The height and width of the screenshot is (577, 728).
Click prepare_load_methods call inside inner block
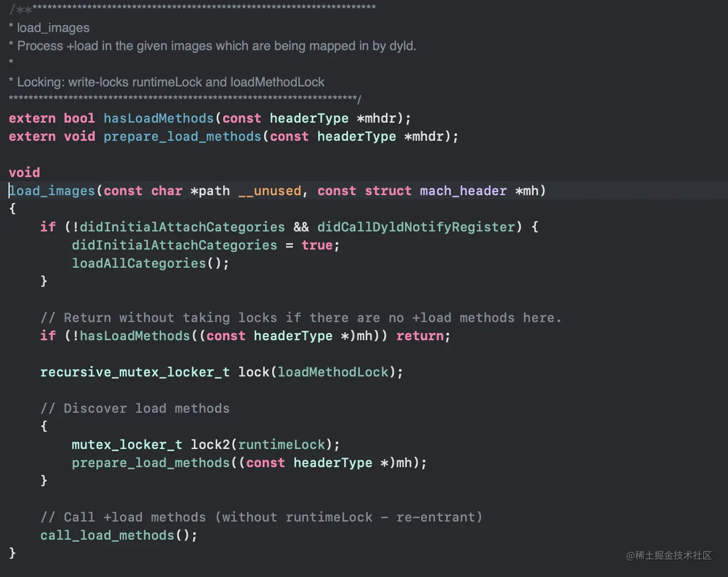coord(151,463)
